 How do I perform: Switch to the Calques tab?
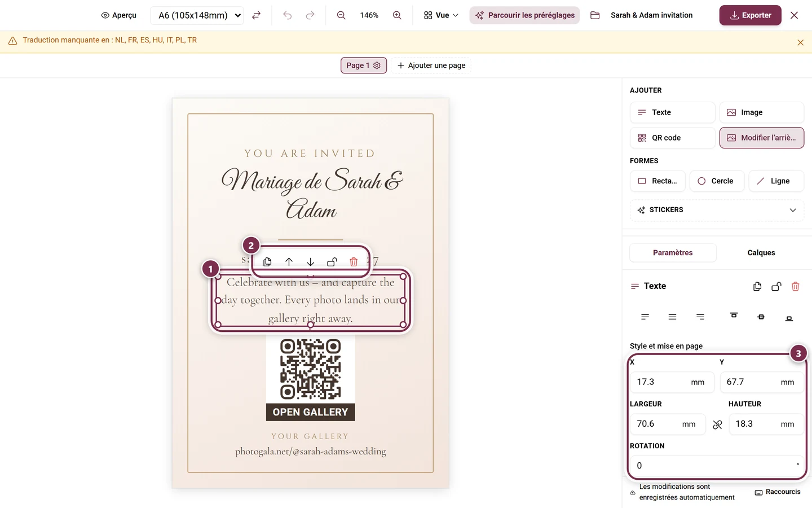tap(761, 253)
